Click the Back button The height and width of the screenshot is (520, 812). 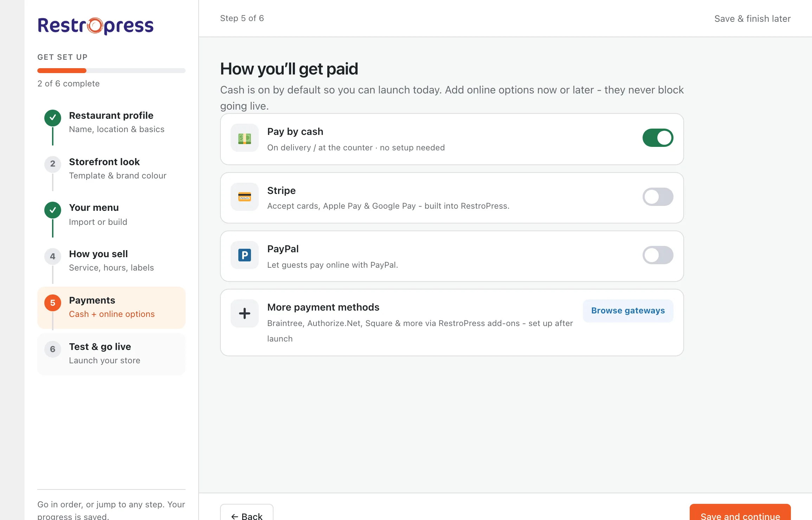(247, 513)
